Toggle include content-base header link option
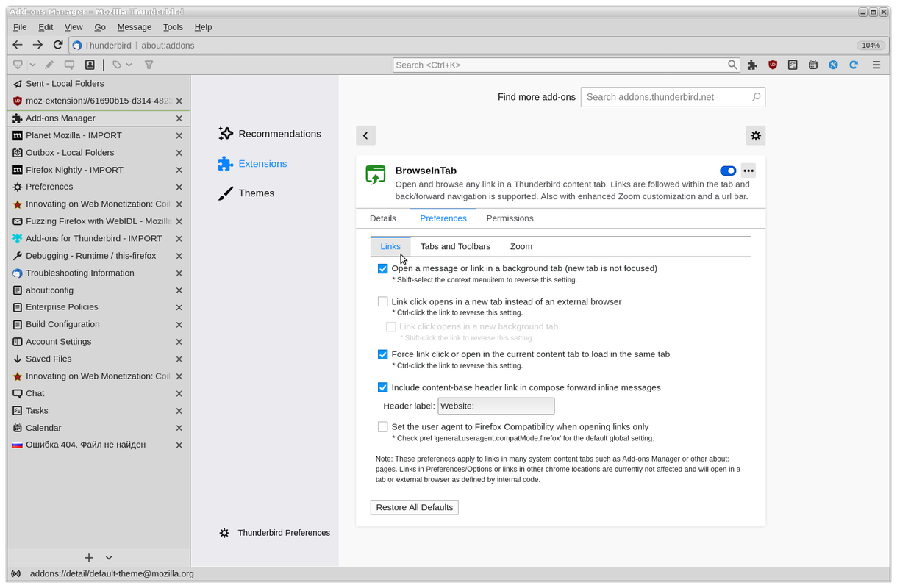 (x=382, y=387)
